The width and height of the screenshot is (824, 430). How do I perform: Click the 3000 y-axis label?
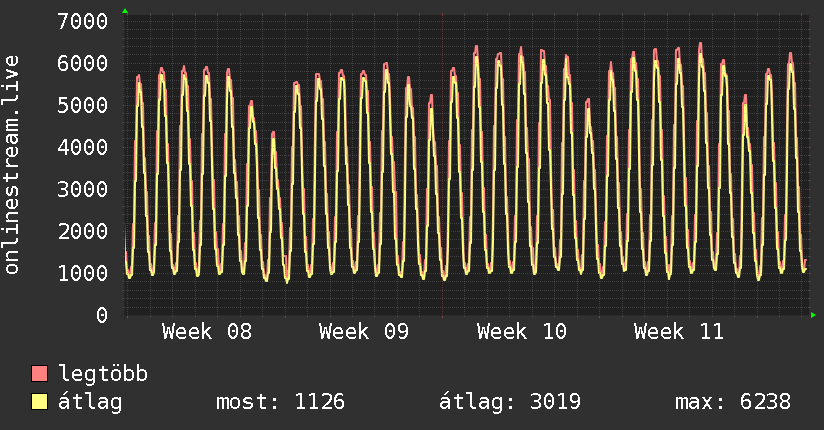(83, 189)
